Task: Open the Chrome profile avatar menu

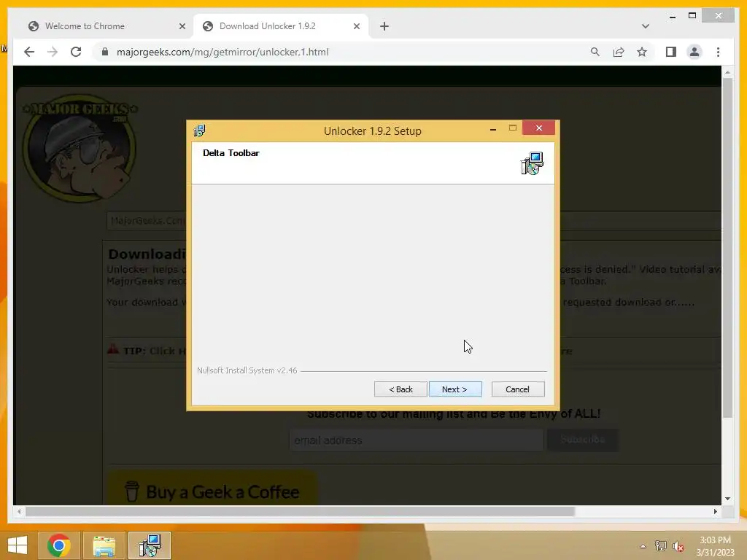Action: pos(694,52)
